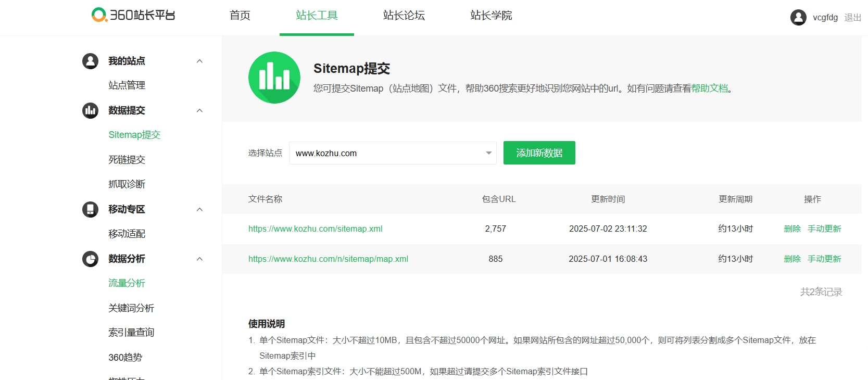The height and width of the screenshot is (380, 868).
Task: Collapse the 移动专区 section chevron
Action: (x=199, y=210)
